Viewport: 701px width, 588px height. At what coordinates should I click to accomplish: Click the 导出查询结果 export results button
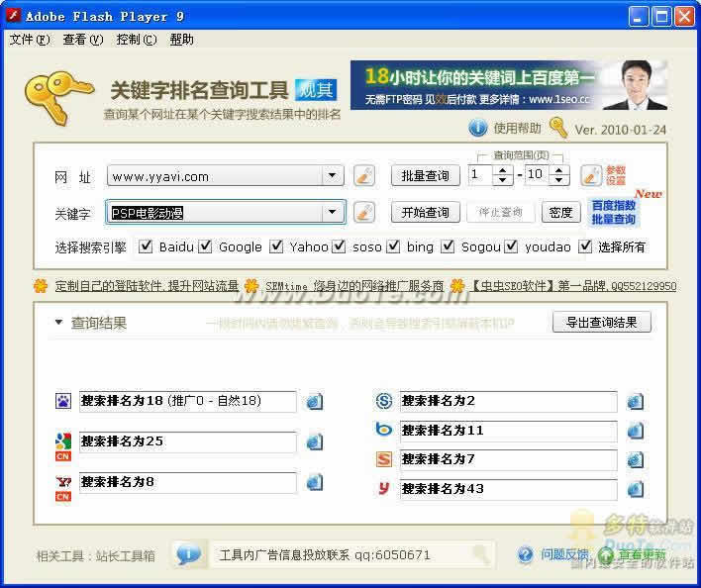(602, 322)
